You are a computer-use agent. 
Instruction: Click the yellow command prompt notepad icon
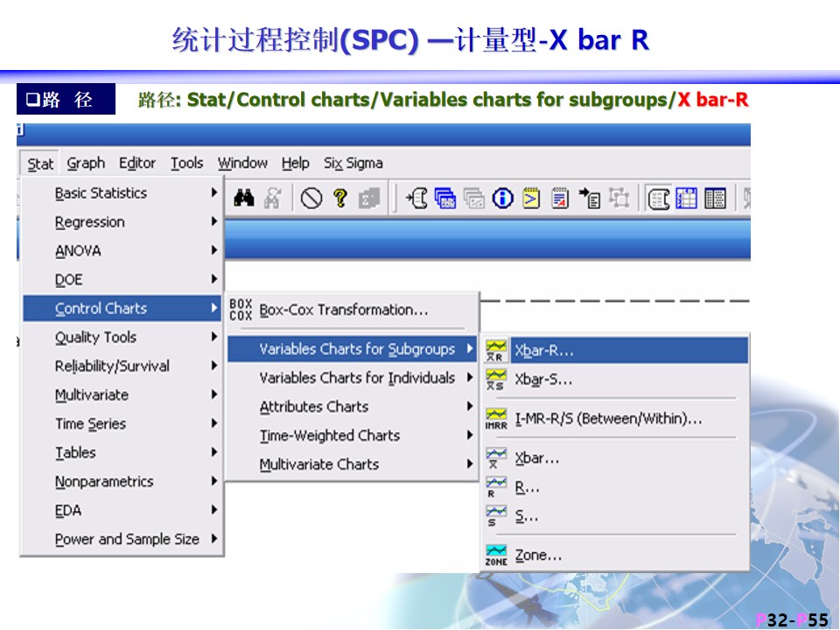(531, 199)
